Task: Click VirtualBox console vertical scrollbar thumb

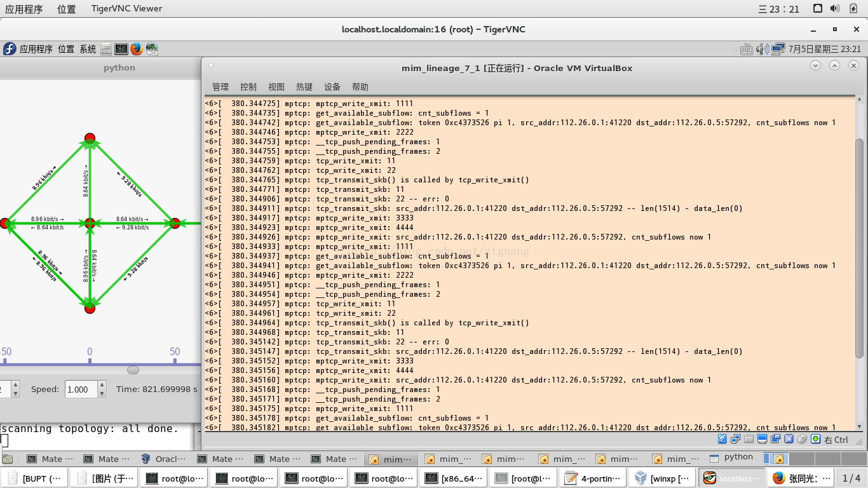Action: pos(859,247)
